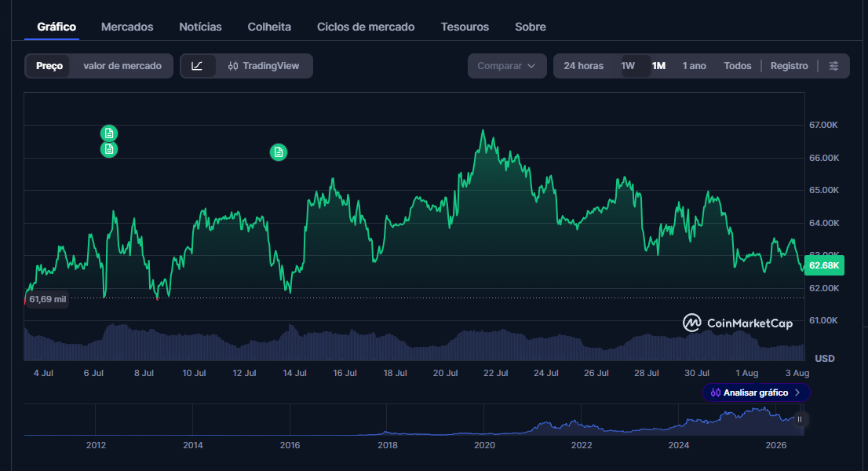The width and height of the screenshot is (868, 471).
Task: Open the Sobre tab
Action: [x=531, y=27]
